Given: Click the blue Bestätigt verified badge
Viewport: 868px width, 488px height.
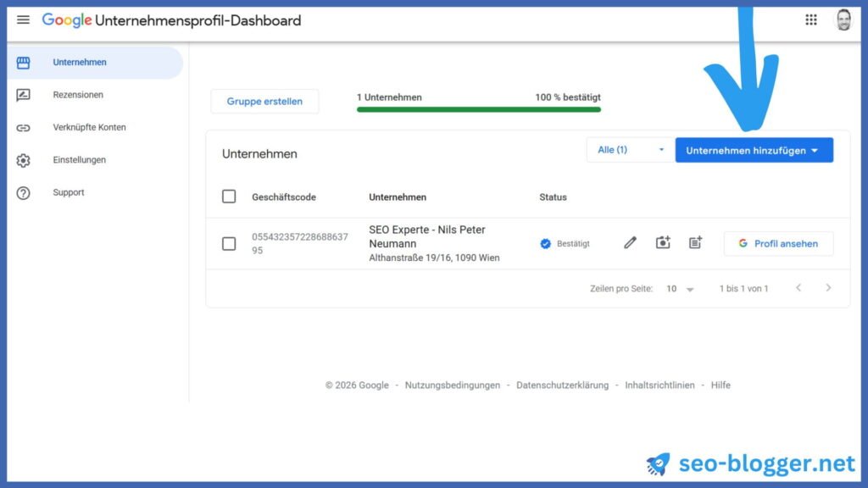Looking at the screenshot, I should pos(545,243).
